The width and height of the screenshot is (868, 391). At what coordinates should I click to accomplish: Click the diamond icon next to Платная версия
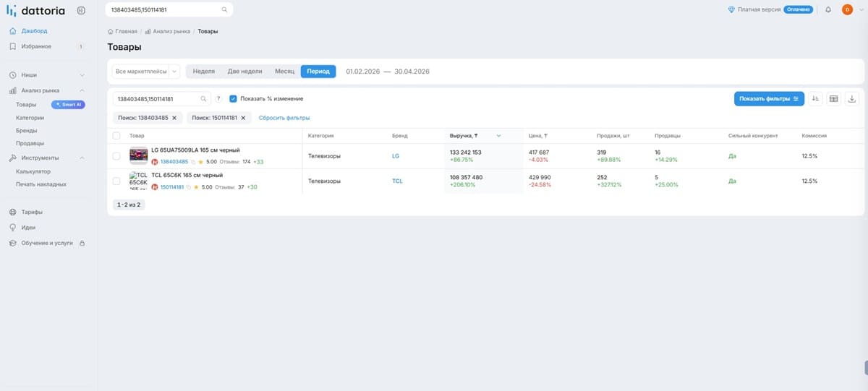731,9
